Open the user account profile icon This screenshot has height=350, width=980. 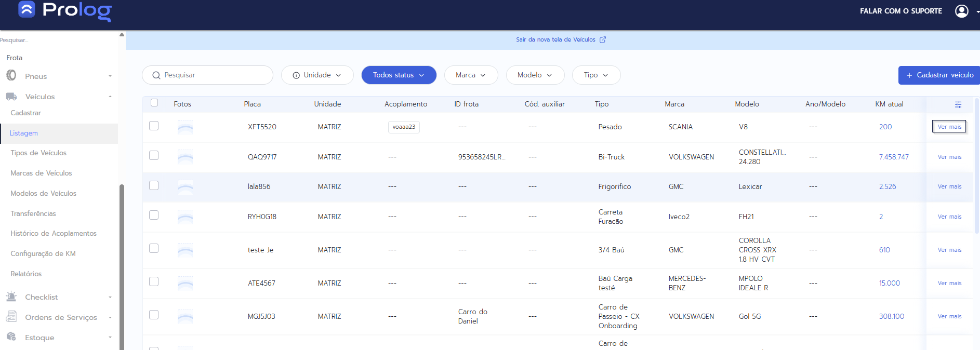961,11
